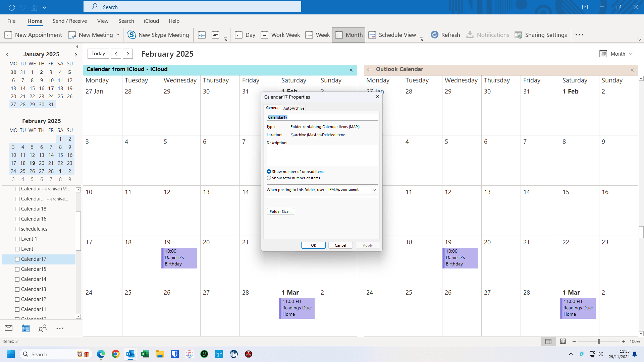Switch to Week view

318,35
